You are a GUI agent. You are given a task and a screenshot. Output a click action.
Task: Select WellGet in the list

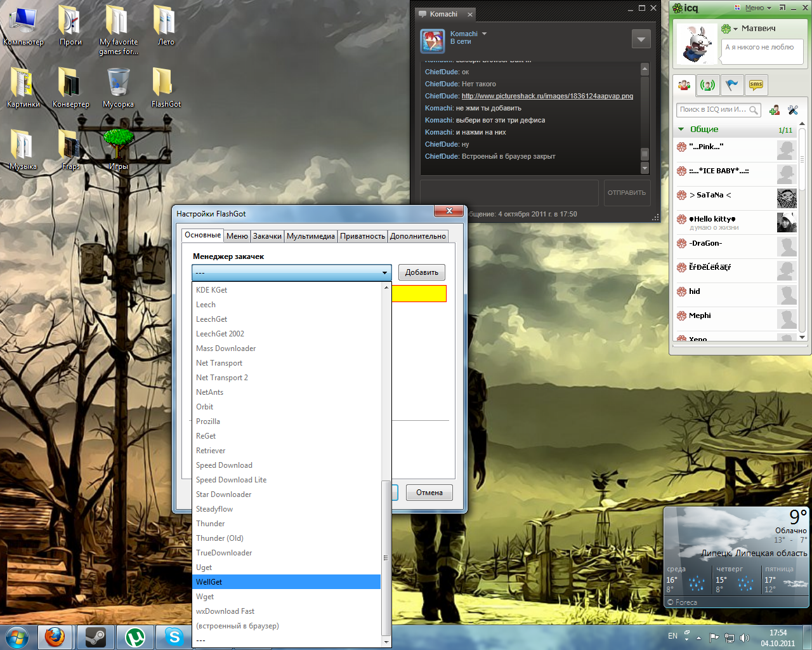pyautogui.click(x=287, y=582)
